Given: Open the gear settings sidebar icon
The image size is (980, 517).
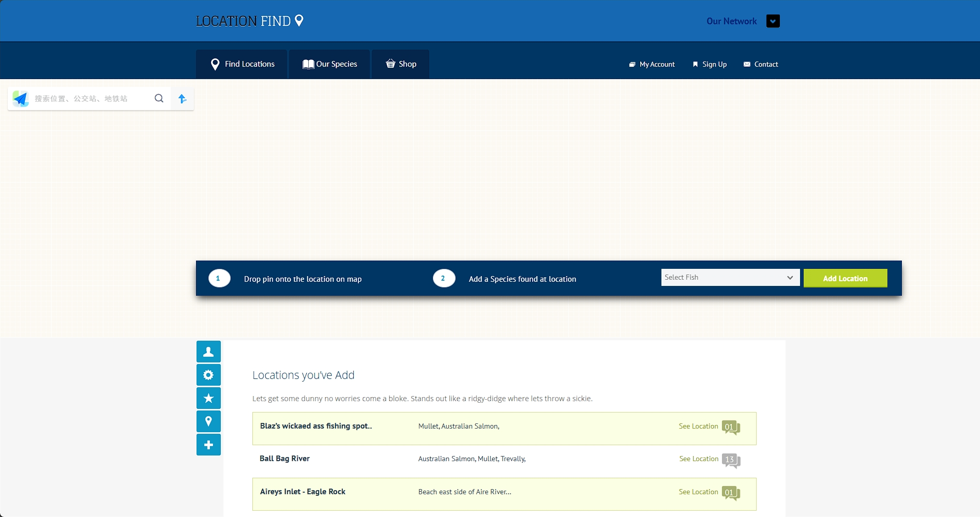Looking at the screenshot, I should (x=208, y=375).
